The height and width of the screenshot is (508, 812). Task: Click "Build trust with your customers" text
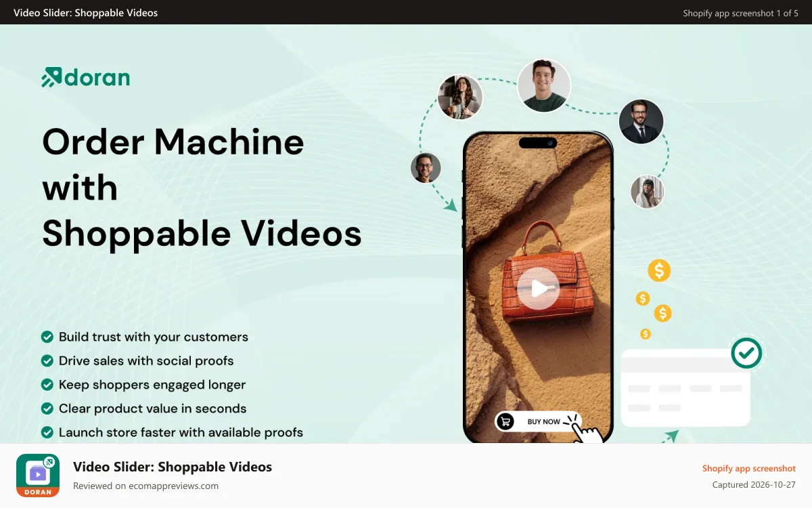(x=154, y=337)
